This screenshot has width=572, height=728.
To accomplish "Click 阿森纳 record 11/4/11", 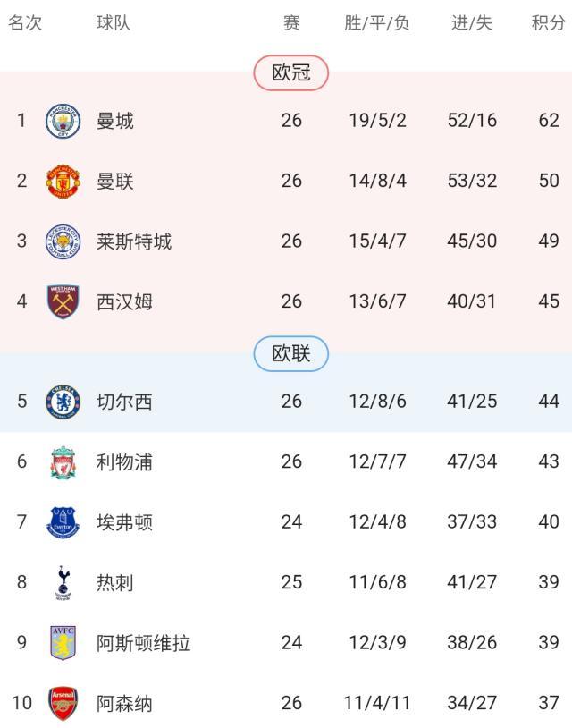I will click(377, 704).
